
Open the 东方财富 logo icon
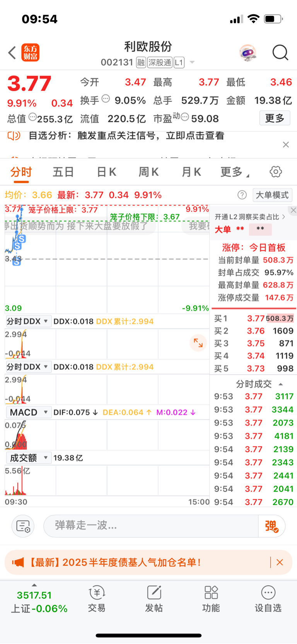pos(30,53)
